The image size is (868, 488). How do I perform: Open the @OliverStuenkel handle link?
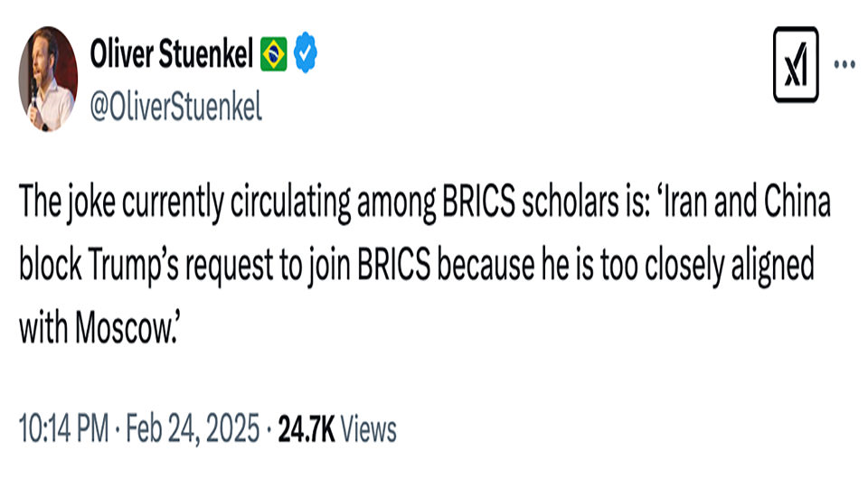click(x=175, y=107)
